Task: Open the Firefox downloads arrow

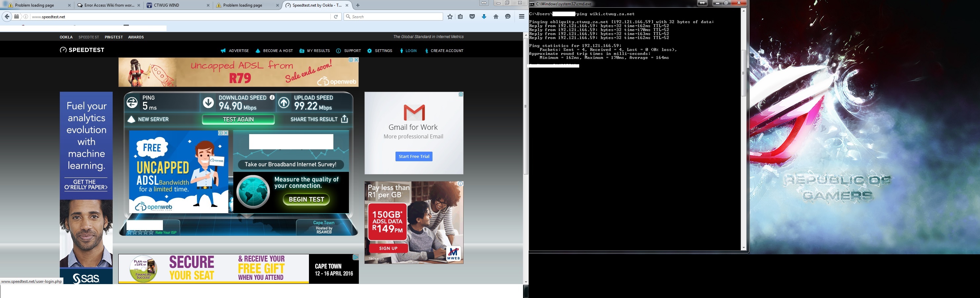Action: pyautogui.click(x=484, y=17)
